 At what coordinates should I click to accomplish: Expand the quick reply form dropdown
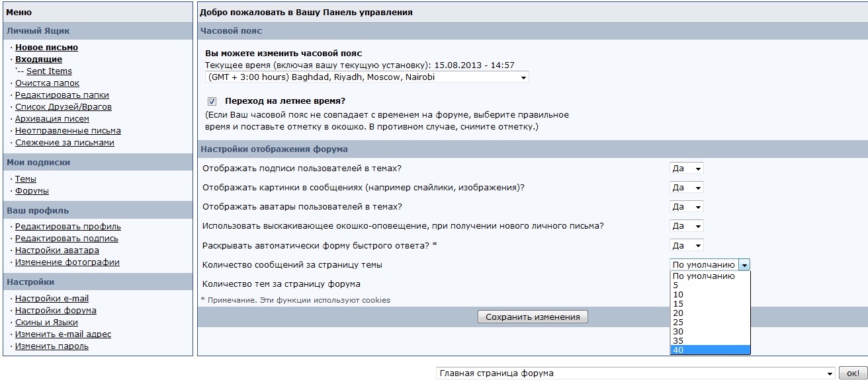[686, 245]
